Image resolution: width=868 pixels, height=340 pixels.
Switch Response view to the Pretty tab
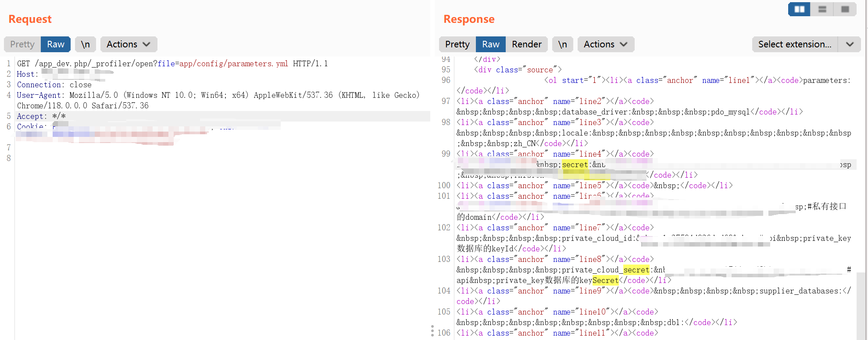click(457, 44)
